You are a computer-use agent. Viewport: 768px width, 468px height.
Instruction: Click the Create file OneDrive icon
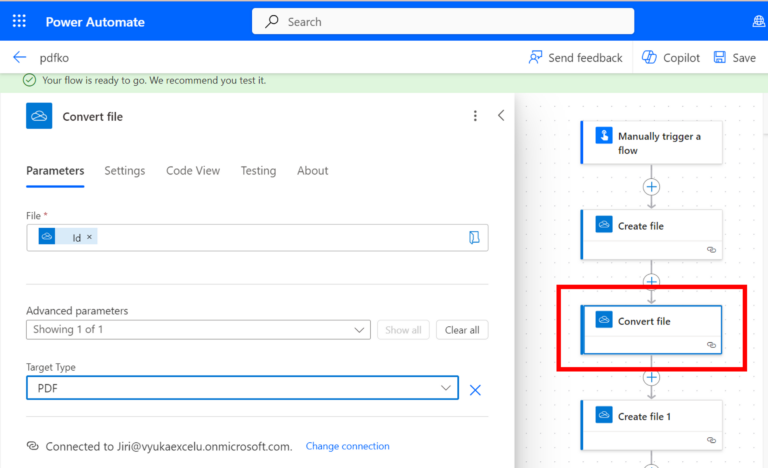[604, 224]
